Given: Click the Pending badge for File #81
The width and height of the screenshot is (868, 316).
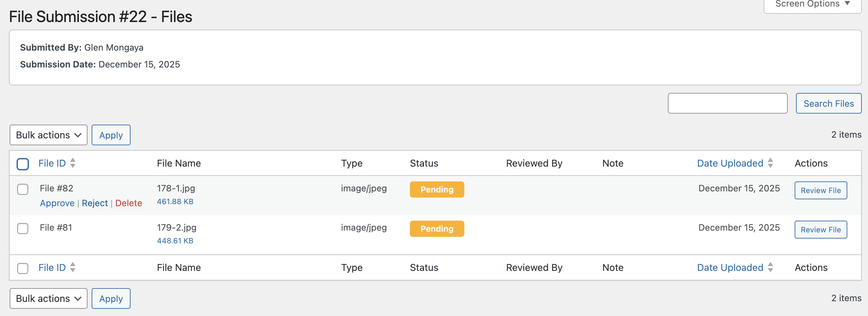Looking at the screenshot, I should (437, 229).
